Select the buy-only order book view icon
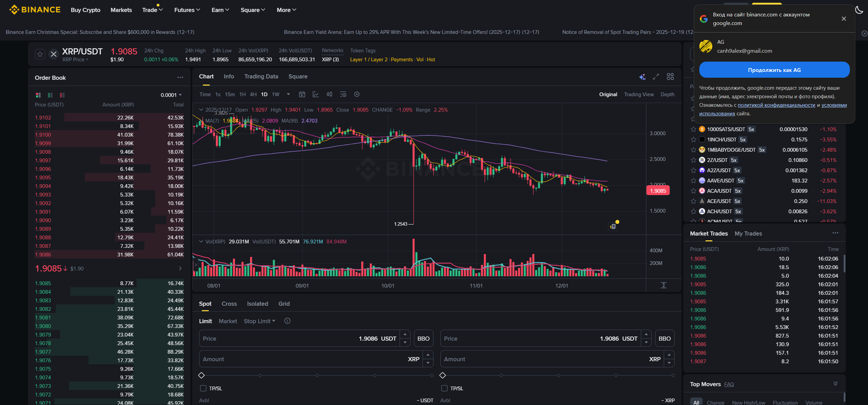868x405 pixels. tap(50, 95)
